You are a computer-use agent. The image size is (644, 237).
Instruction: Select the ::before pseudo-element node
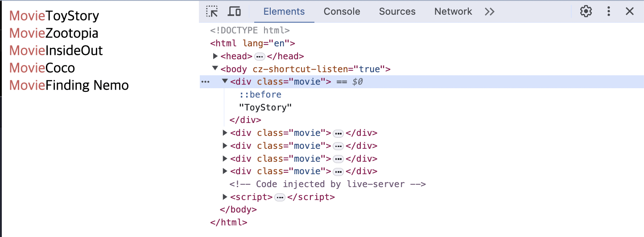(x=260, y=94)
